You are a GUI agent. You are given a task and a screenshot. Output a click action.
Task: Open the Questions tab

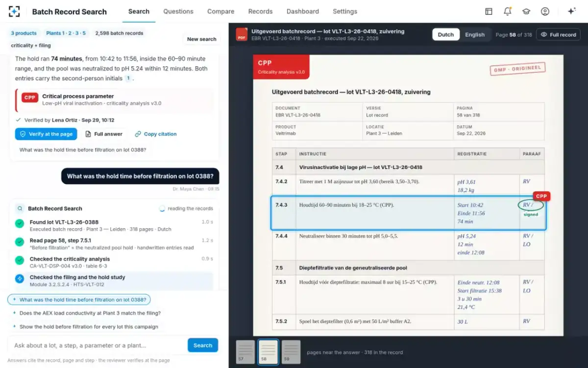point(178,11)
